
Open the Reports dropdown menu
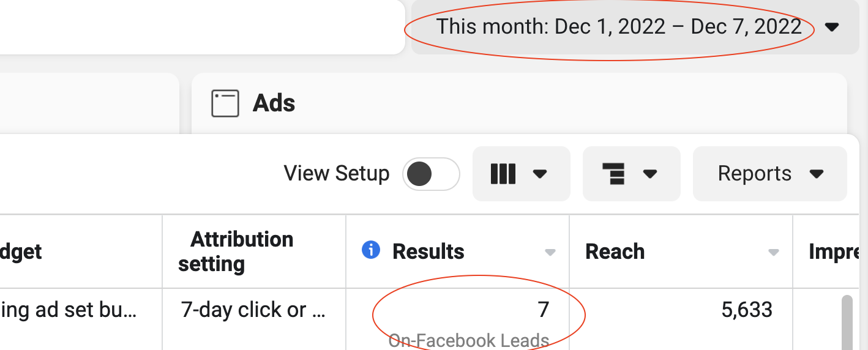click(x=769, y=174)
